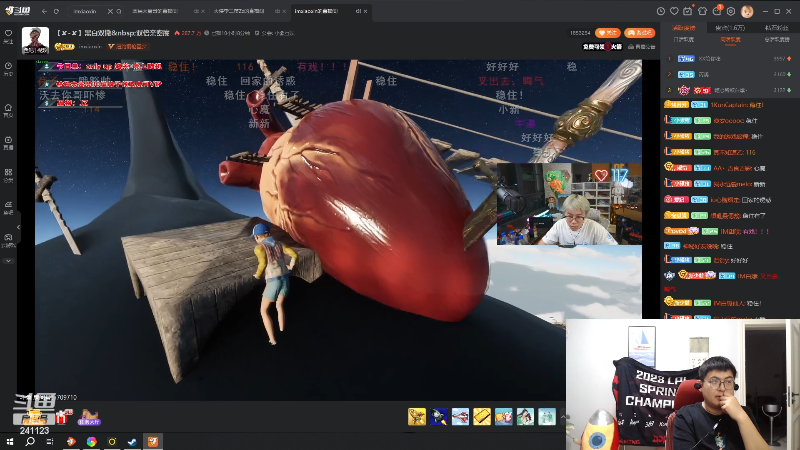Expand more items with sidebar down chevron
Screen dimensions: 800x450
click(x=8, y=261)
